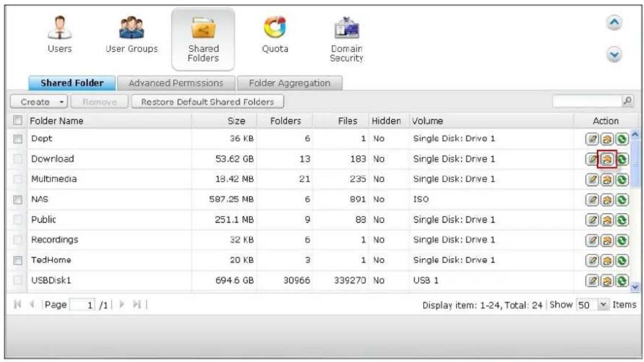The width and height of the screenshot is (644, 362).
Task: Refresh the Recordings folder
Action: pyautogui.click(x=622, y=240)
